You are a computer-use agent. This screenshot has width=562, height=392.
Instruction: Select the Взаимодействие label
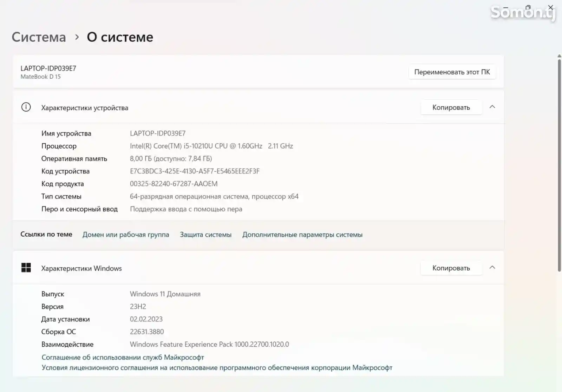(67, 345)
